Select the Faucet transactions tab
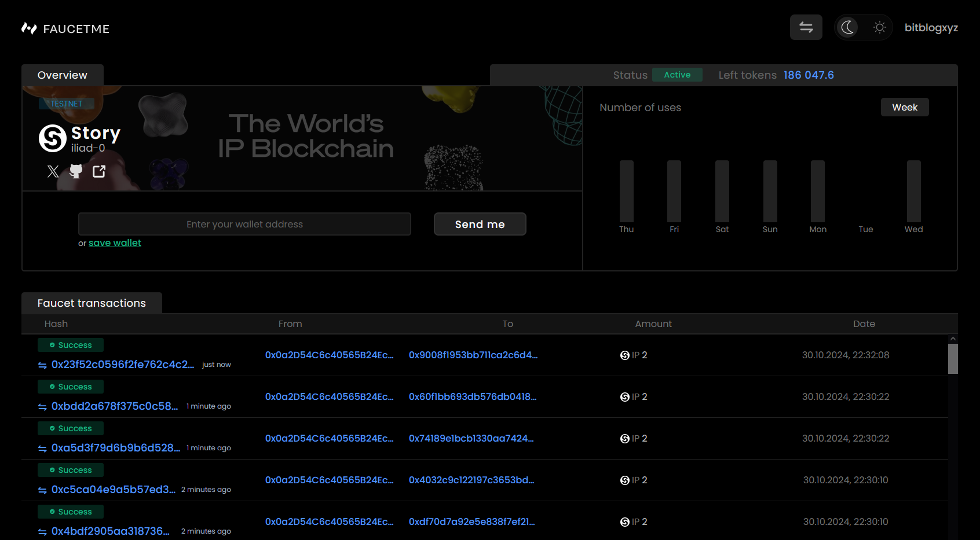Image resolution: width=980 pixels, height=540 pixels. pyautogui.click(x=92, y=303)
